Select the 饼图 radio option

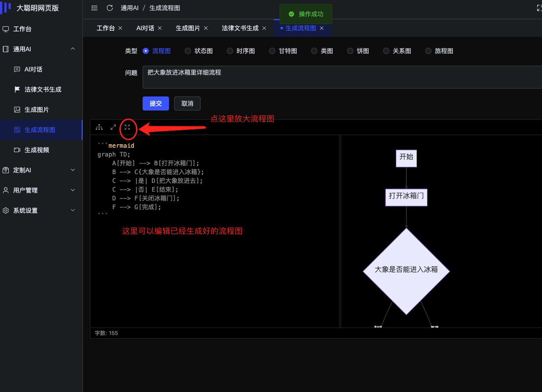(350, 51)
